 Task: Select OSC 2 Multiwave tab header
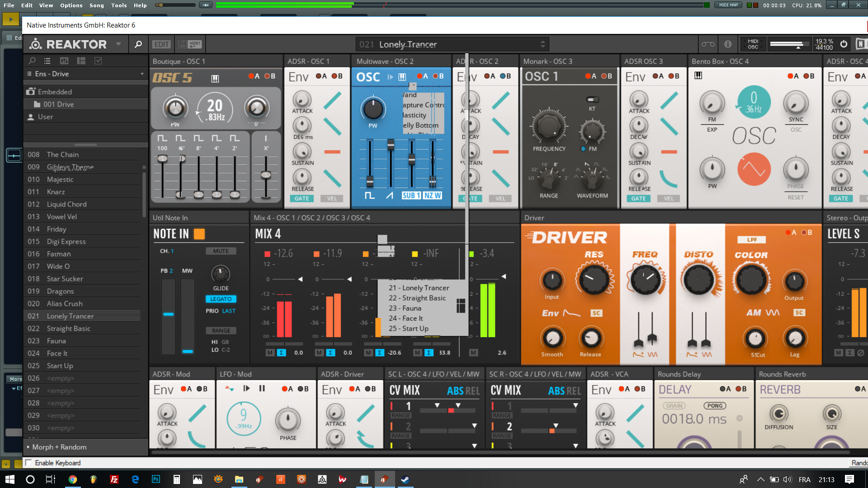click(386, 61)
